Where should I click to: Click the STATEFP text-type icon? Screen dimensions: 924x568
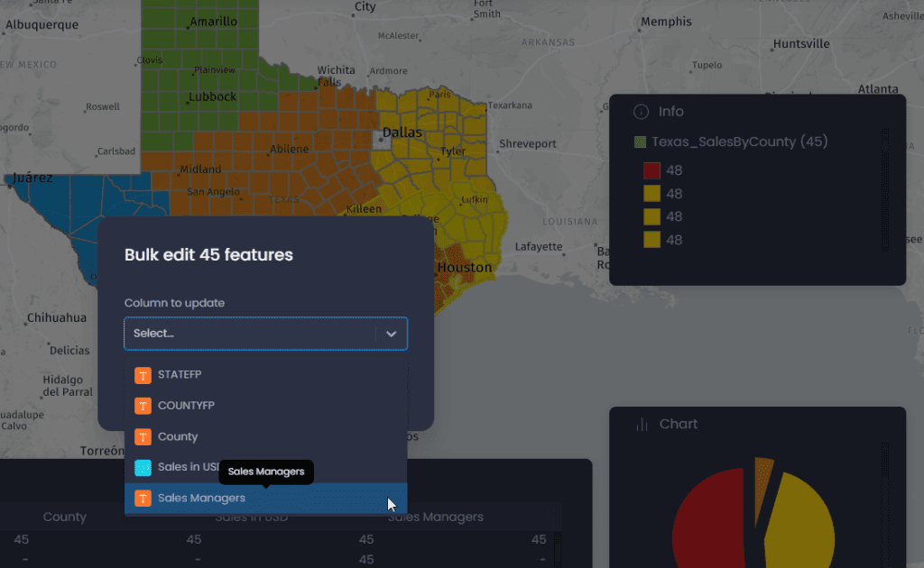click(x=143, y=375)
